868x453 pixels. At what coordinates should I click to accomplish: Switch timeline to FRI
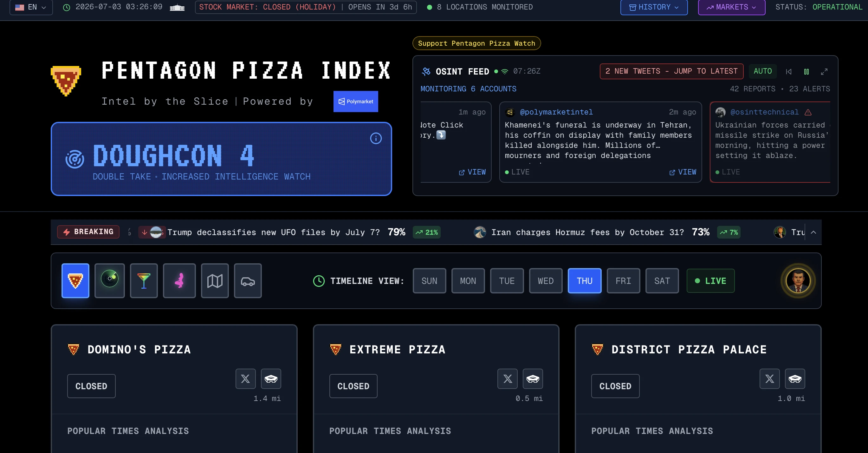623,281
